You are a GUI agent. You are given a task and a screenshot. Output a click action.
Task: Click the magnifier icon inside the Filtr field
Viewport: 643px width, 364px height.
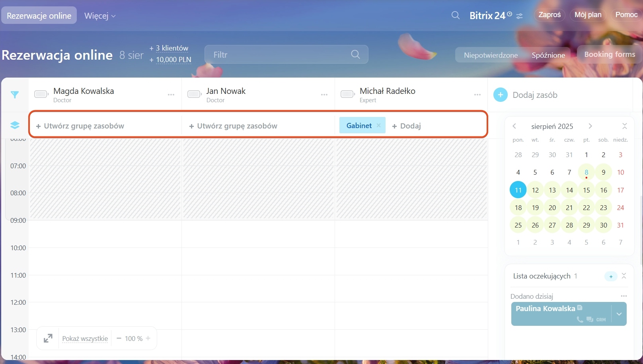(355, 55)
